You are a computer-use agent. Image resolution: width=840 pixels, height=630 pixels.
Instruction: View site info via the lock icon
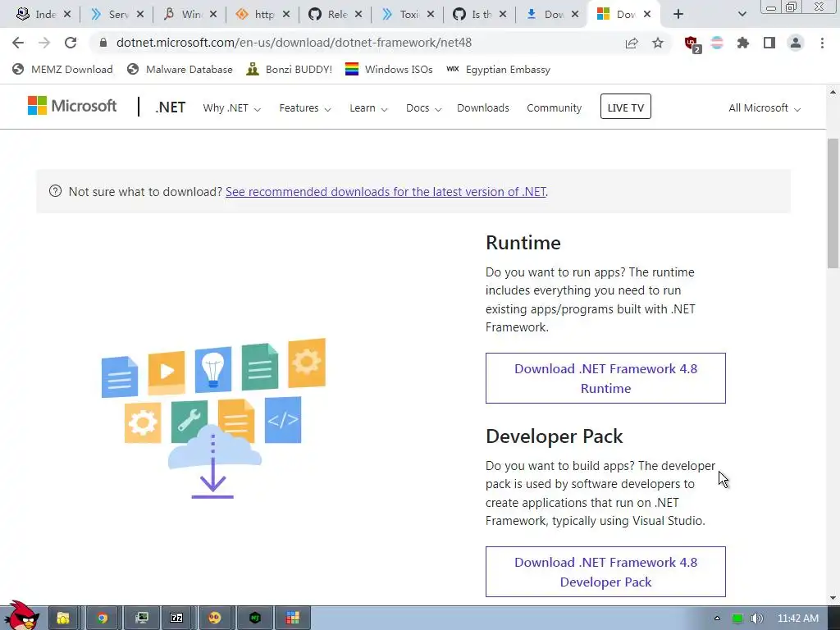[103, 43]
